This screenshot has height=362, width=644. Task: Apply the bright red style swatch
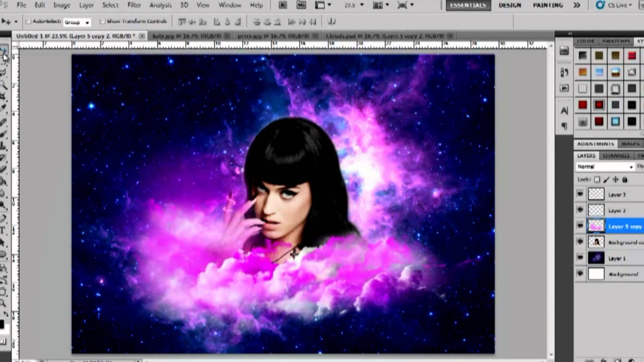632,56
